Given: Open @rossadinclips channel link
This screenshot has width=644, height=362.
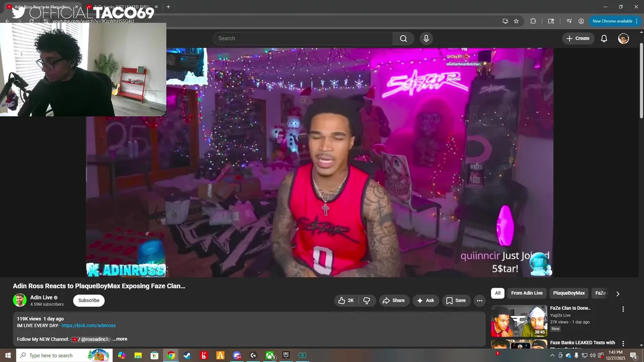Looking at the screenshot, I should coord(92,339).
